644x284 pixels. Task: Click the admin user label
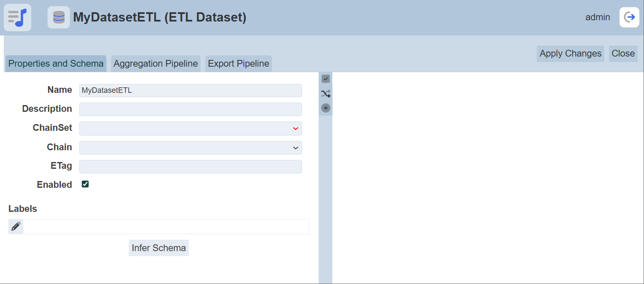pos(598,17)
